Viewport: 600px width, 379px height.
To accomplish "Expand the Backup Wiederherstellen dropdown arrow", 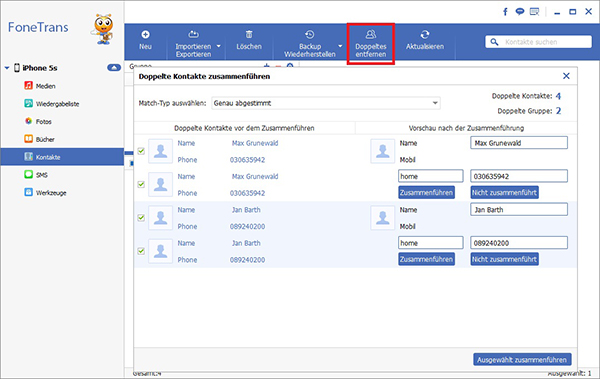I will click(x=340, y=46).
